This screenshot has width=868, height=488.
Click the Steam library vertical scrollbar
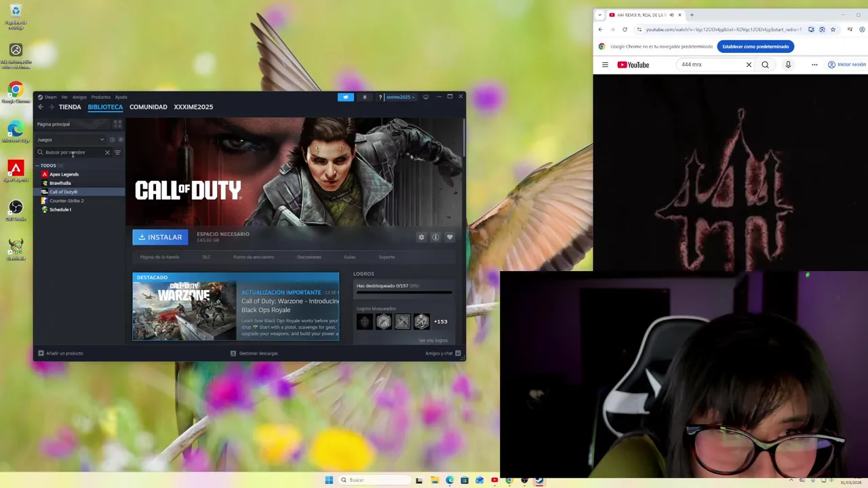tap(464, 139)
